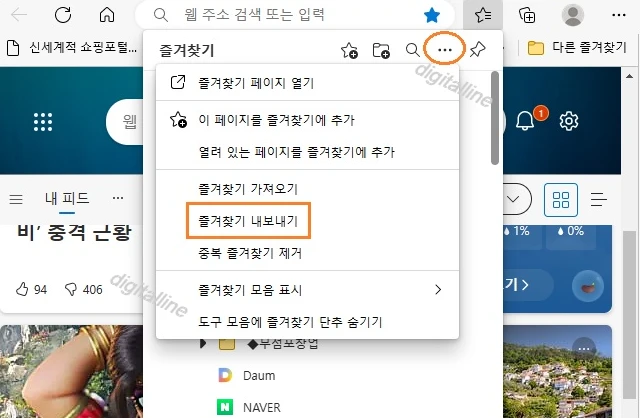This screenshot has height=418, width=640.
Task: Go to the home page
Action: 107,15
